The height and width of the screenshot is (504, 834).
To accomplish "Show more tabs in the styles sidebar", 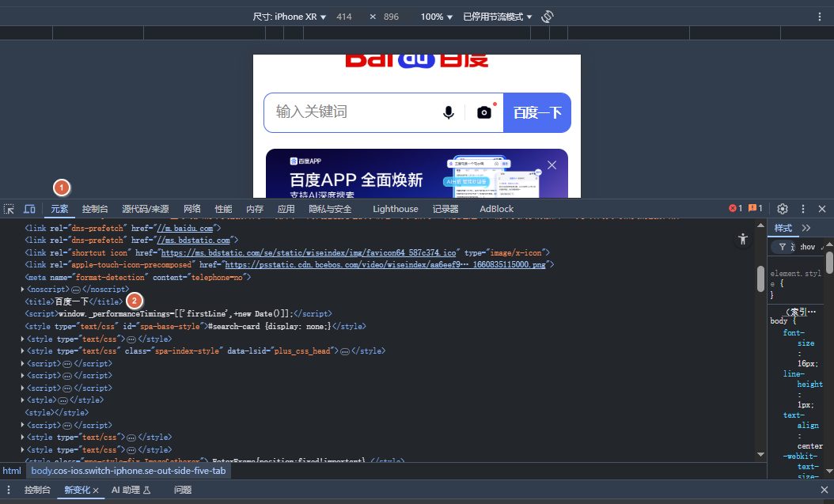I will pyautogui.click(x=806, y=228).
